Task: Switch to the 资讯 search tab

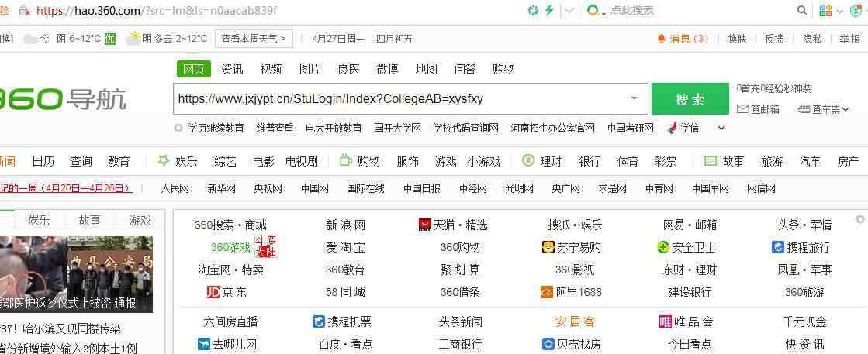Action: click(232, 69)
